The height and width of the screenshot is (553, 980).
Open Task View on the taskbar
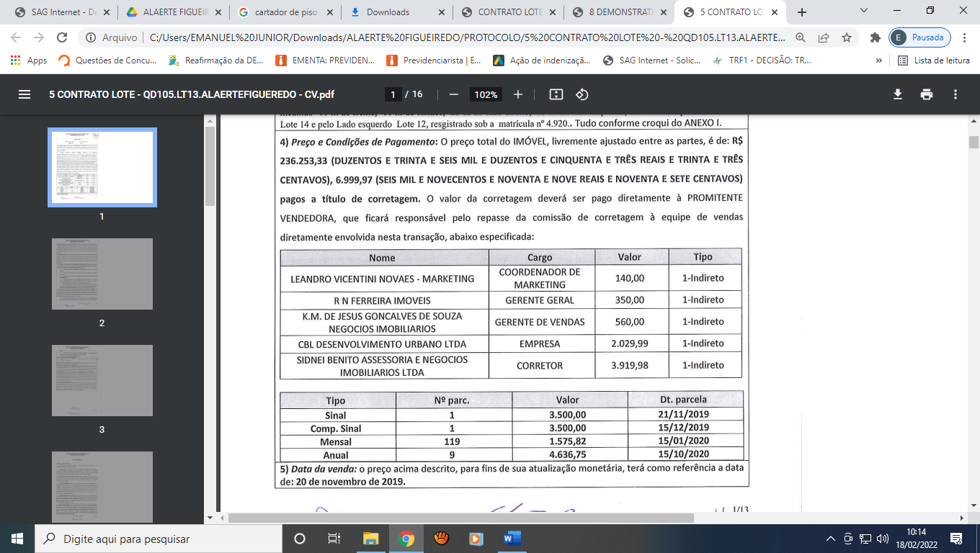click(334, 539)
